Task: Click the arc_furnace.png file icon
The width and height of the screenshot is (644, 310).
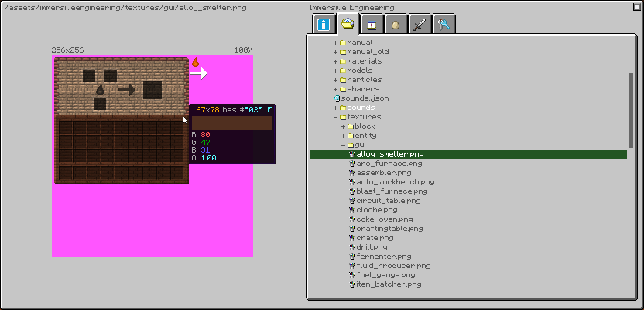Action: [352, 164]
